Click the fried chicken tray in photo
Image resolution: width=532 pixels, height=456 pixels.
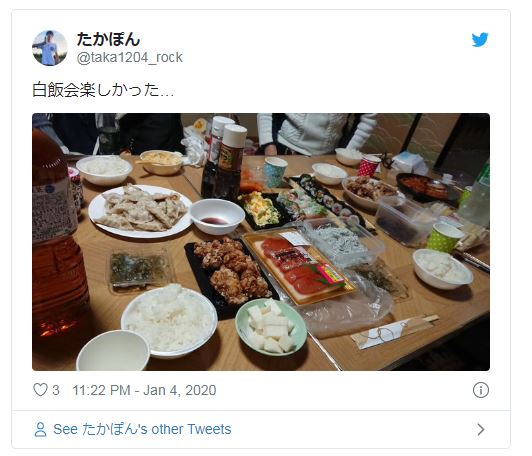pos(231,271)
